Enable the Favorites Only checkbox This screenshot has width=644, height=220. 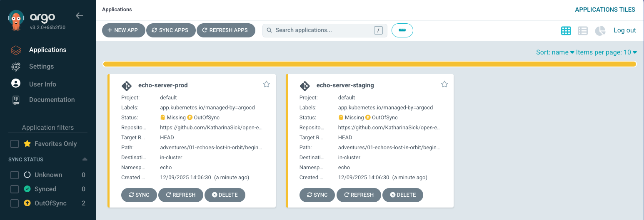pyautogui.click(x=15, y=144)
